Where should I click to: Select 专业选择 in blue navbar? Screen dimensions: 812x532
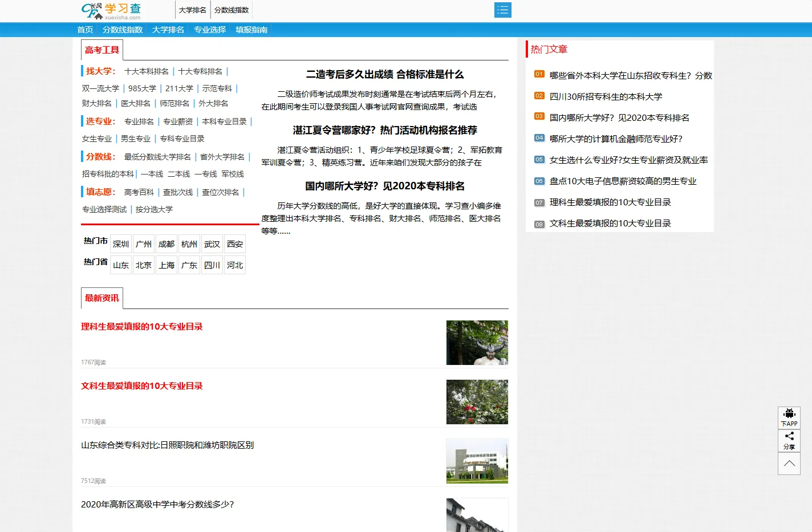point(210,30)
